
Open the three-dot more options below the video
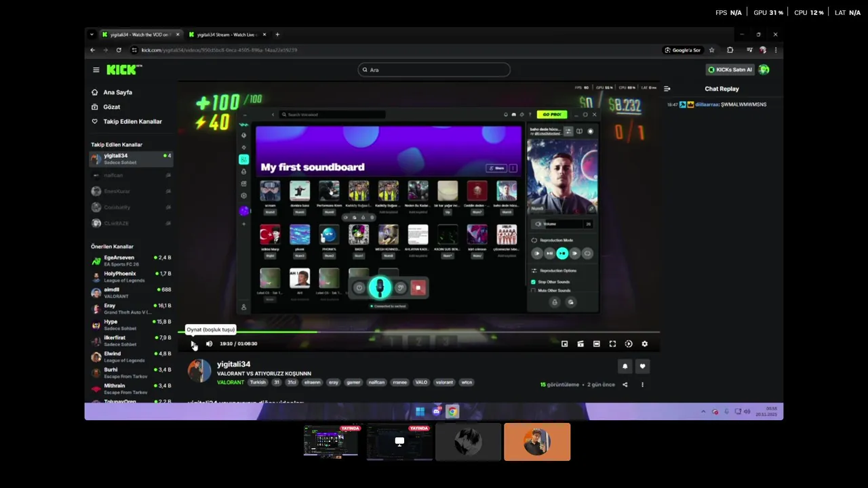(642, 385)
